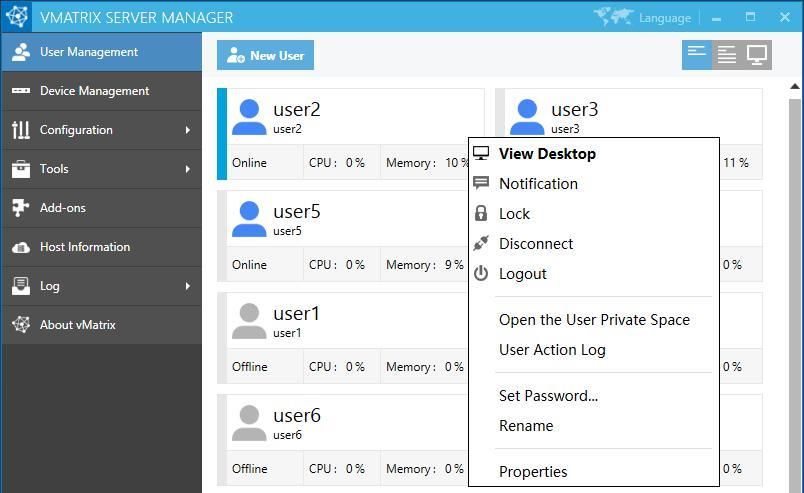Click the speech bubble Notification icon

[x=481, y=183]
